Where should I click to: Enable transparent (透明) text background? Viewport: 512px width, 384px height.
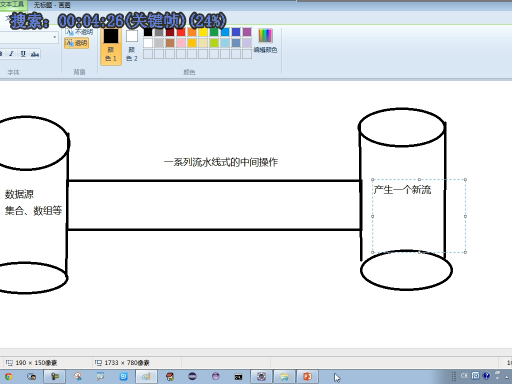(x=77, y=43)
